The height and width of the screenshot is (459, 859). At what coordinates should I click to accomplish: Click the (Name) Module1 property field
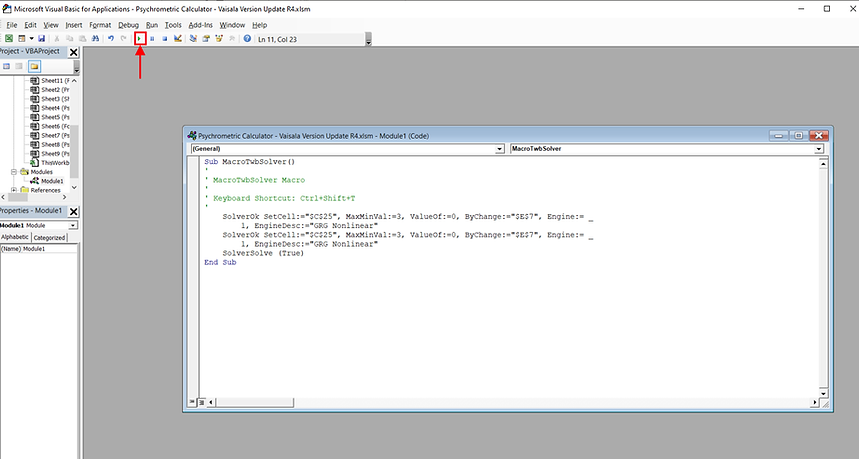pyautogui.click(x=39, y=249)
